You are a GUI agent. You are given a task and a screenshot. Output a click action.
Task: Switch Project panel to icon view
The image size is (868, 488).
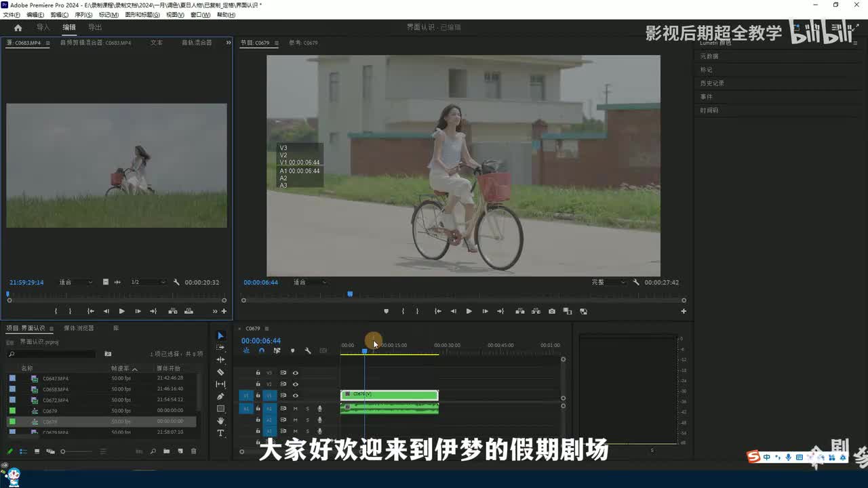(37, 451)
